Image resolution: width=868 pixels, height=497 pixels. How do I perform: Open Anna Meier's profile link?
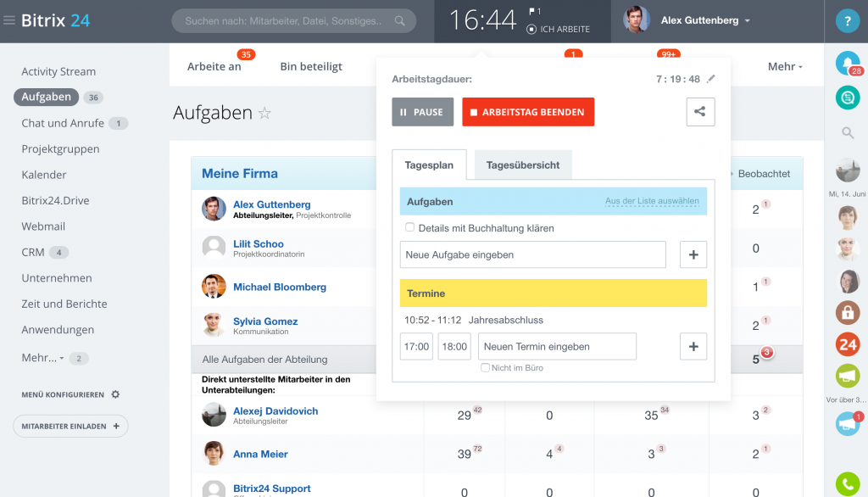[x=260, y=455]
